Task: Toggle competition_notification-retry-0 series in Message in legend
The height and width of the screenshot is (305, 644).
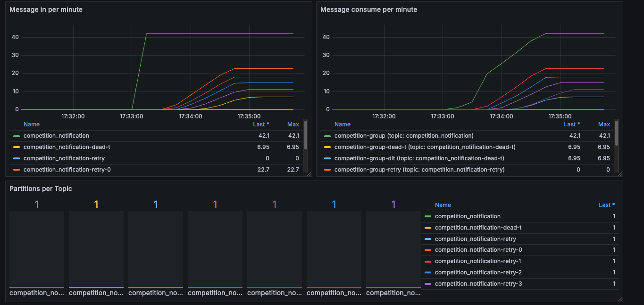Action: 67,170
